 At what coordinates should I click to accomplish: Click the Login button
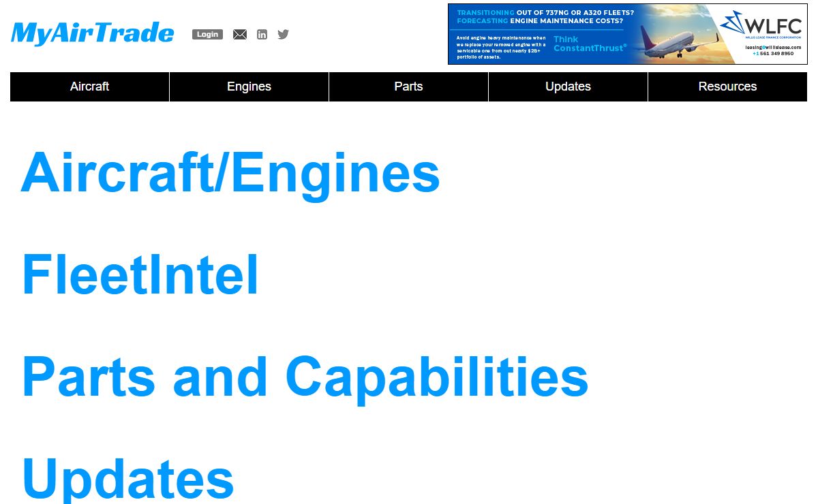click(207, 34)
